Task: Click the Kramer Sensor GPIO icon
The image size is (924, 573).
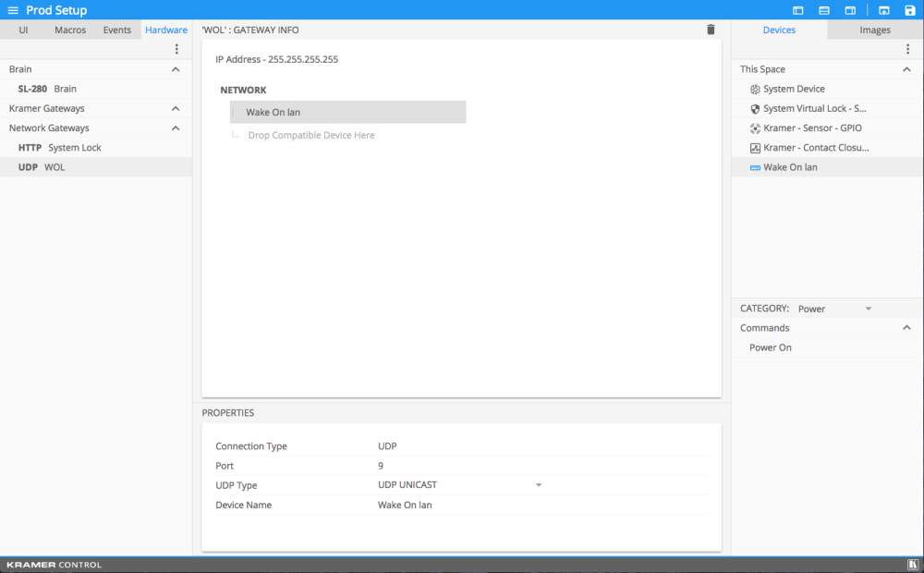Action: point(755,128)
